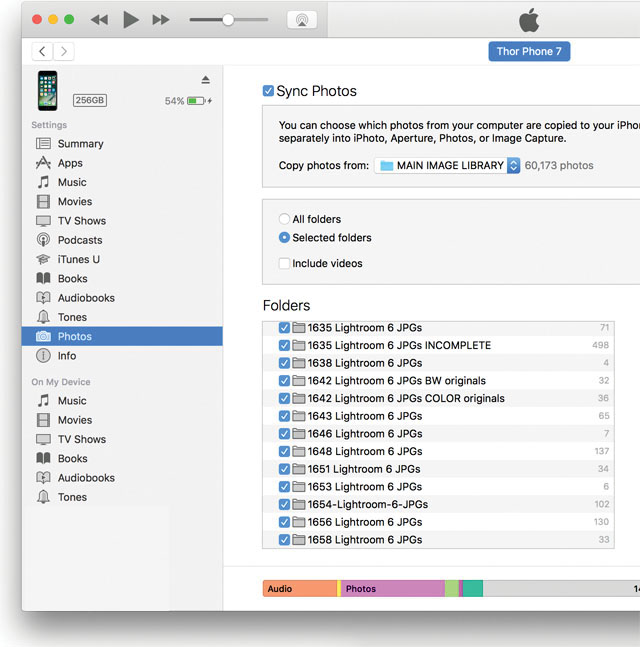Uncheck the 1648 Lightroom 6 JPGs folder
The width and height of the screenshot is (640, 647).
[284, 451]
